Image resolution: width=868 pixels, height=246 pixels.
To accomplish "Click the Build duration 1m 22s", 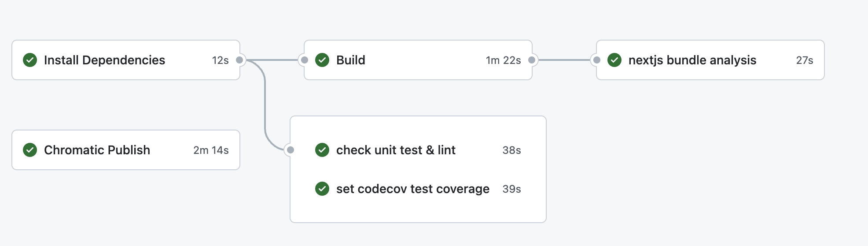I will [503, 60].
